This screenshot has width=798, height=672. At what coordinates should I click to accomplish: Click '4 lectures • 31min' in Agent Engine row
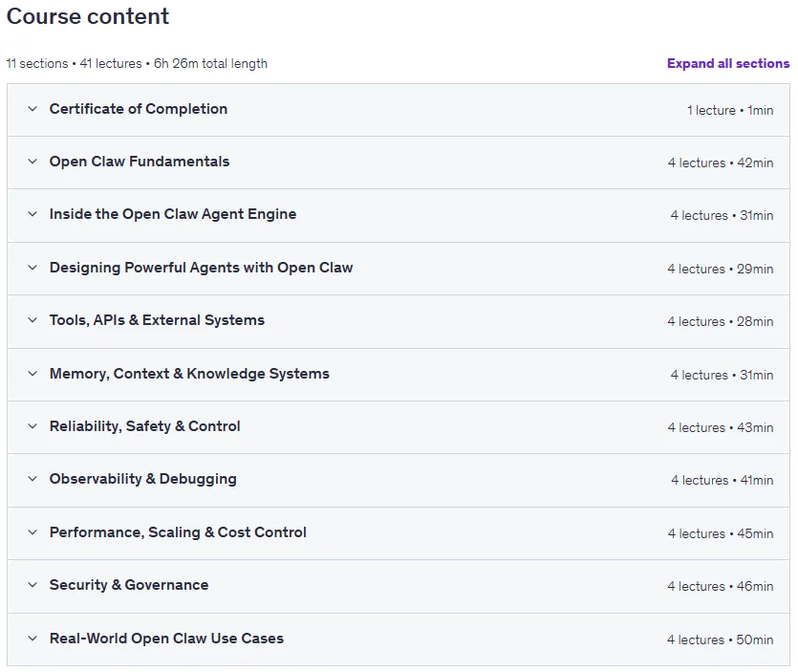(x=722, y=216)
